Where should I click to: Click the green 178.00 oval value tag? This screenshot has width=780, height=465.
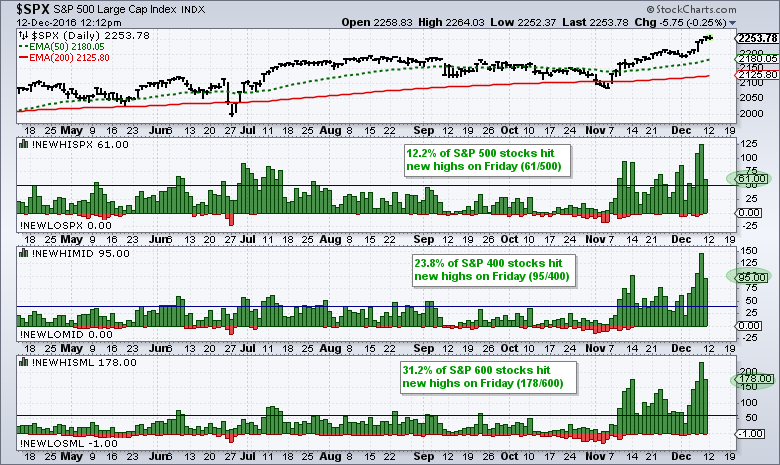point(752,379)
